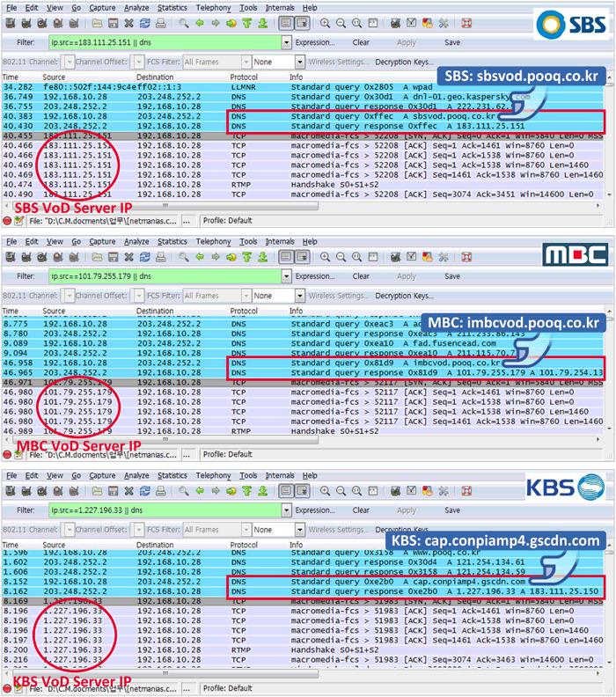The height and width of the screenshot is (697, 616).
Task: Toggle packet colorize button in MBC window
Action: click(x=286, y=256)
